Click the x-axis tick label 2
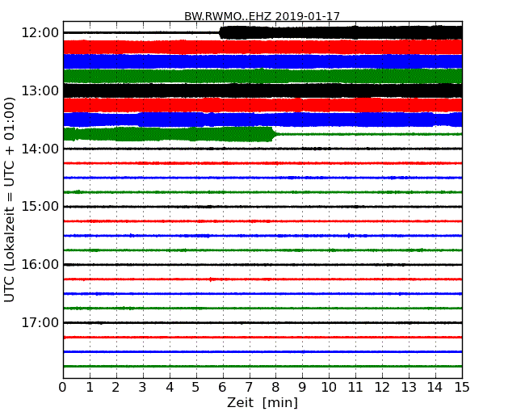The width and height of the screenshot is (525, 420). click(x=115, y=388)
